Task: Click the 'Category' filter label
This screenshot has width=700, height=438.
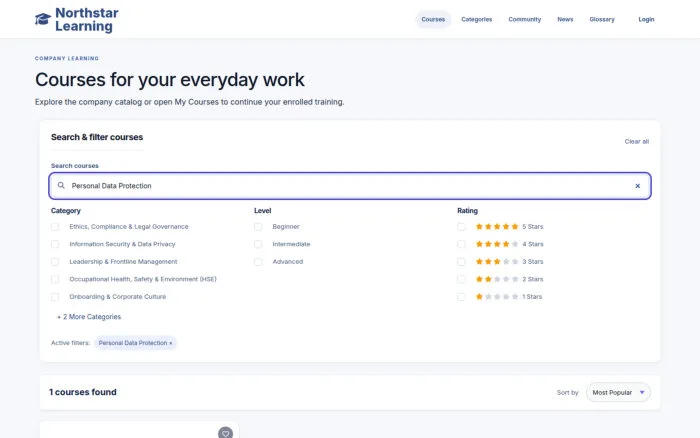Action: 66,211
